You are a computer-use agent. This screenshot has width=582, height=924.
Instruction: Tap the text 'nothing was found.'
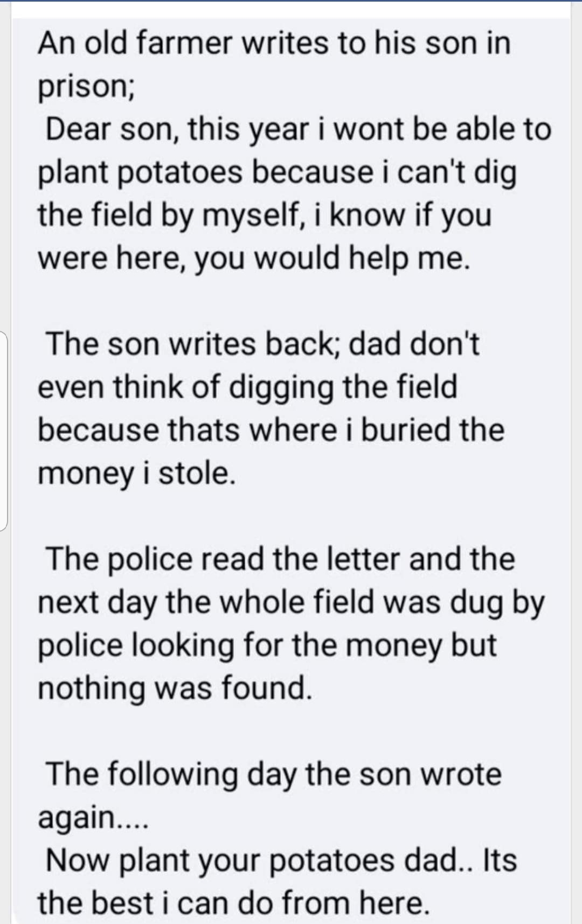175,688
